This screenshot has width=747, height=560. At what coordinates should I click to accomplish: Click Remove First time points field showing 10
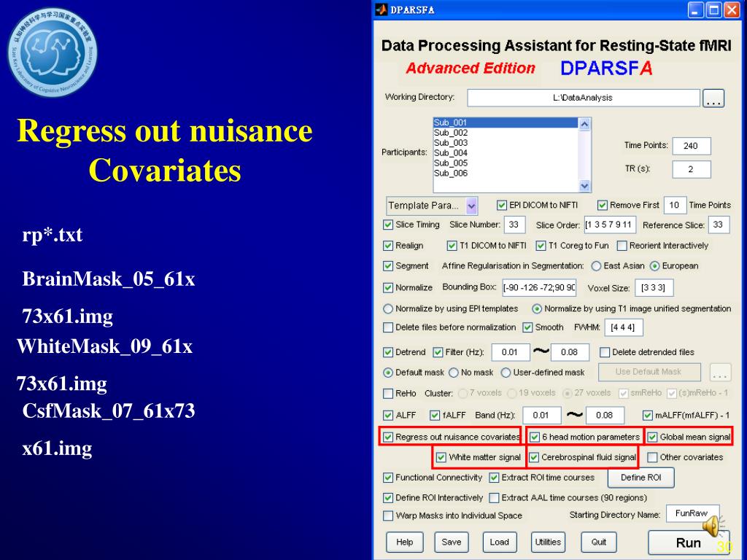674,205
